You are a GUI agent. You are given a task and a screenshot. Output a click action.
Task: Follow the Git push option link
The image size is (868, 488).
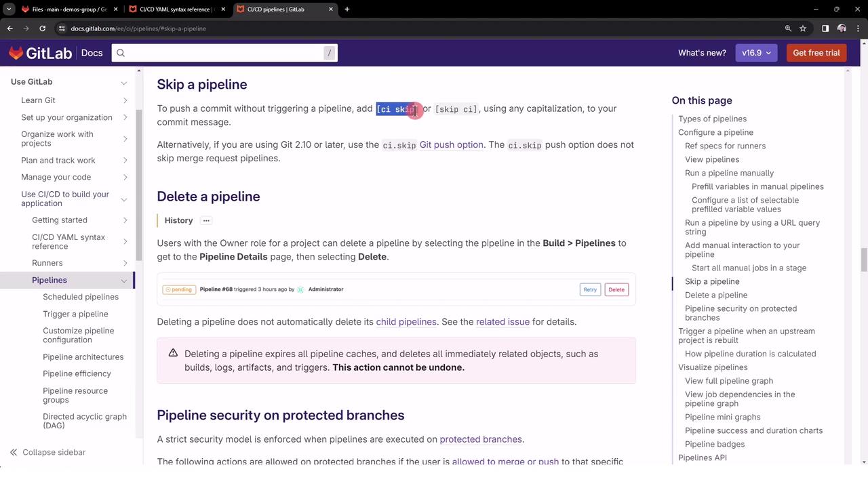451,144
